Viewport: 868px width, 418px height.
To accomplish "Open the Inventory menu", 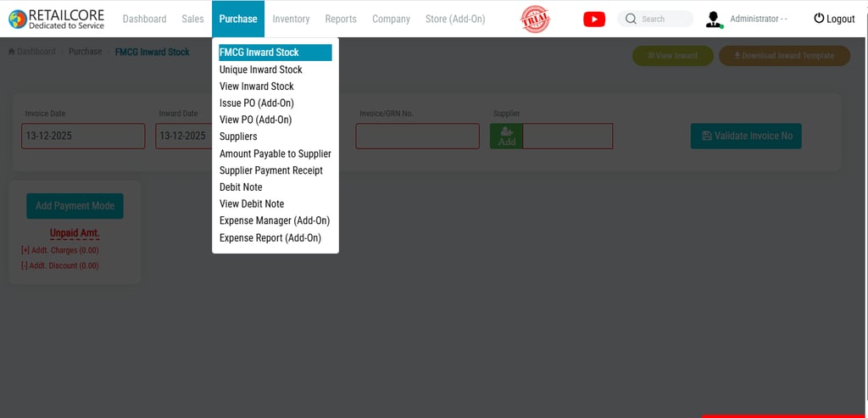I will point(292,19).
